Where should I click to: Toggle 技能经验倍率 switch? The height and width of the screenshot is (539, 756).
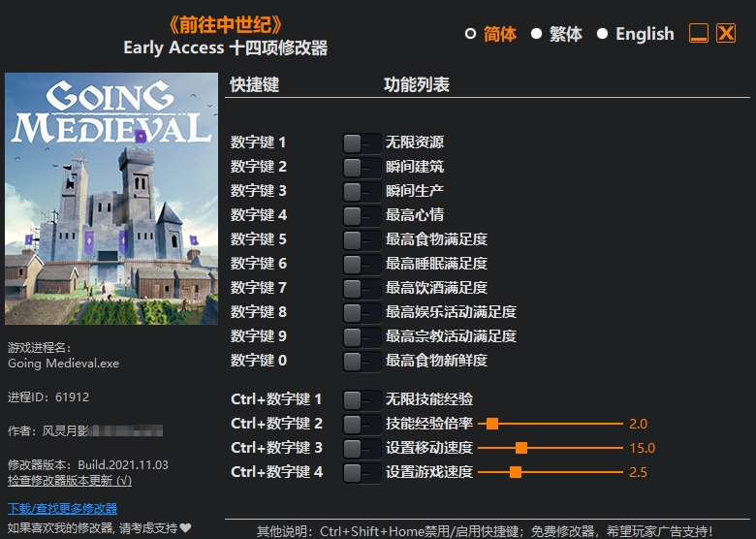[362, 425]
